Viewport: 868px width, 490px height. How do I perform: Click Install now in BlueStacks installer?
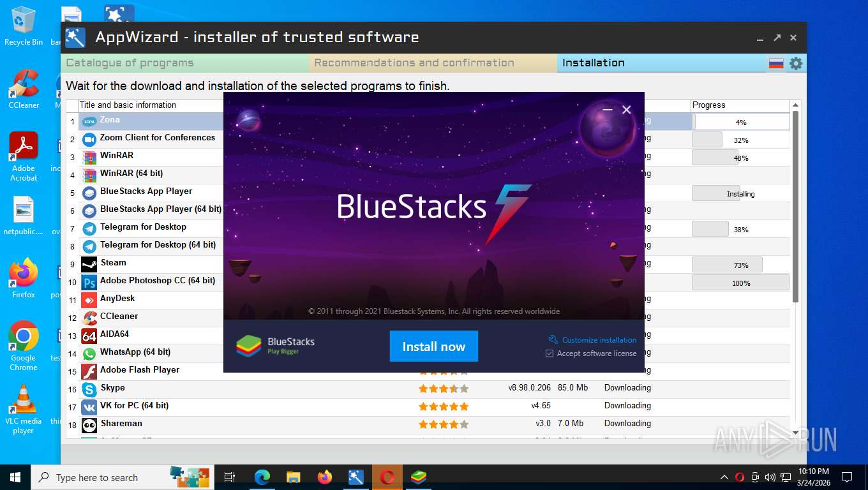point(434,346)
